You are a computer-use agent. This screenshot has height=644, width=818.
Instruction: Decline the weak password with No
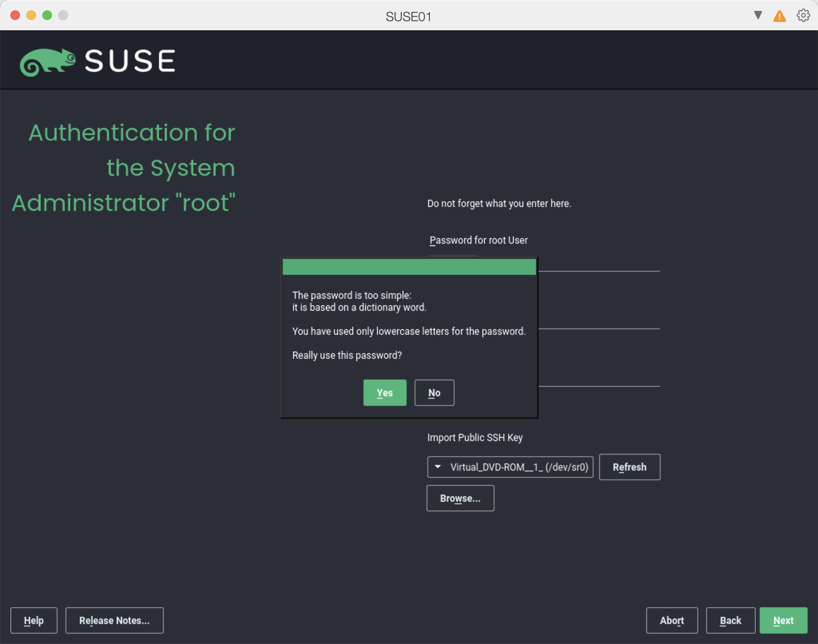tap(434, 393)
